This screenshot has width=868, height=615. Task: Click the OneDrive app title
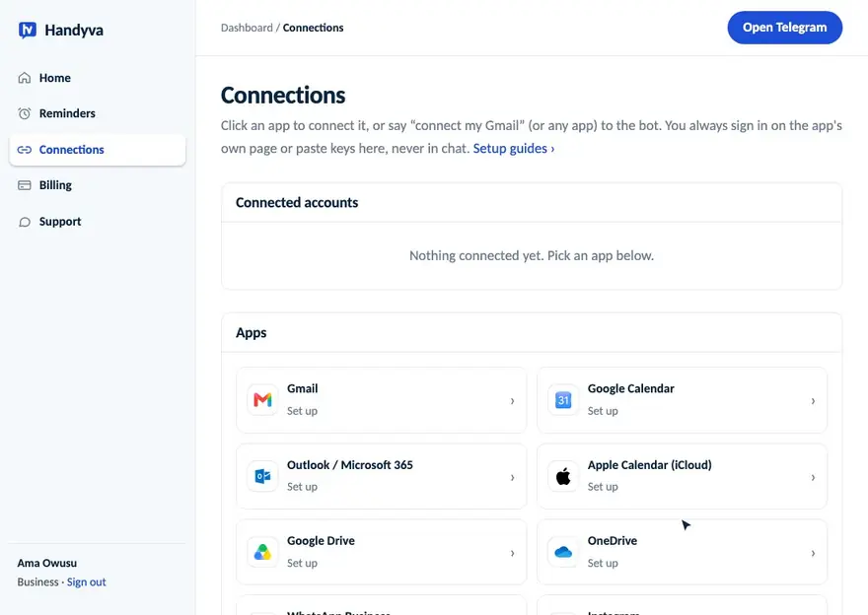[613, 541]
